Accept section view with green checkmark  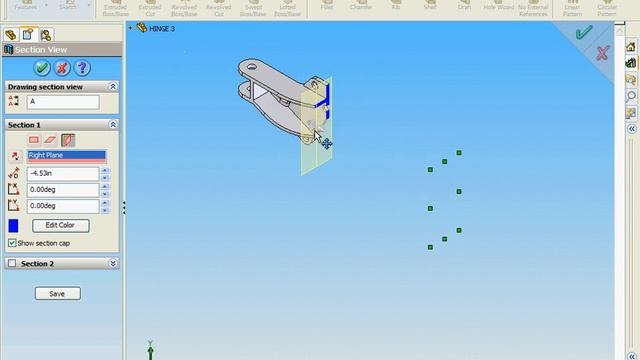pos(42,68)
